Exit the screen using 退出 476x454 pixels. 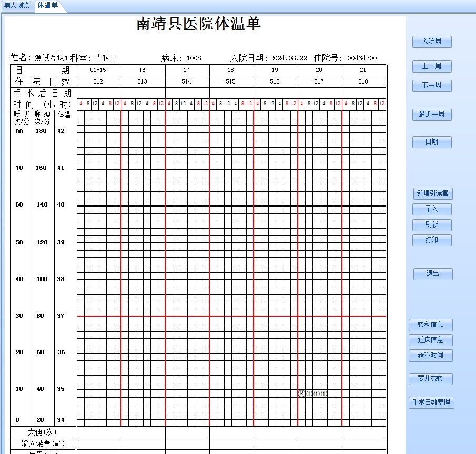(x=433, y=274)
